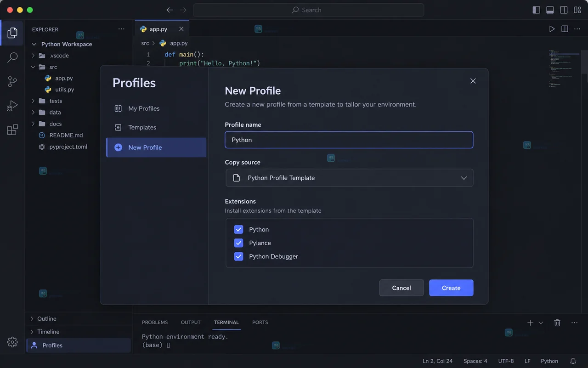Toggle bottom panel layout icon
The height and width of the screenshot is (368, 588).
click(550, 10)
